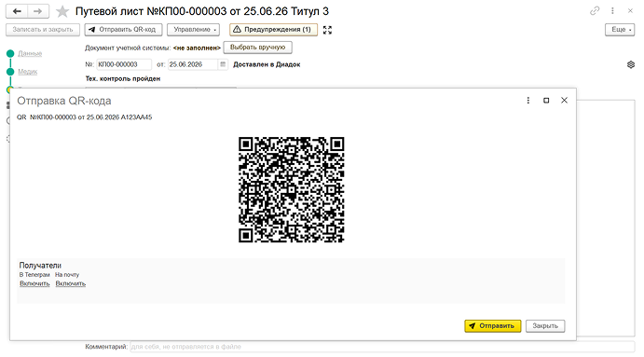Click 'Получатели' section heading

coord(40,266)
